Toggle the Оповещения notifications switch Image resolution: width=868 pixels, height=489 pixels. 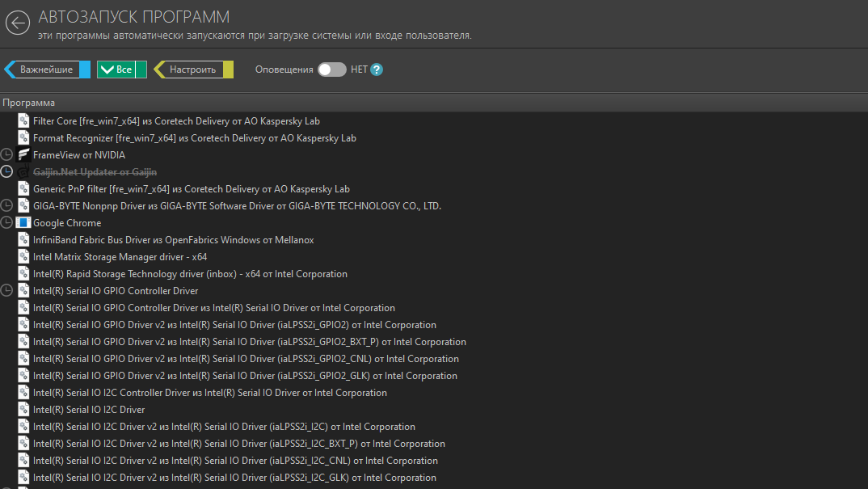[331, 70]
